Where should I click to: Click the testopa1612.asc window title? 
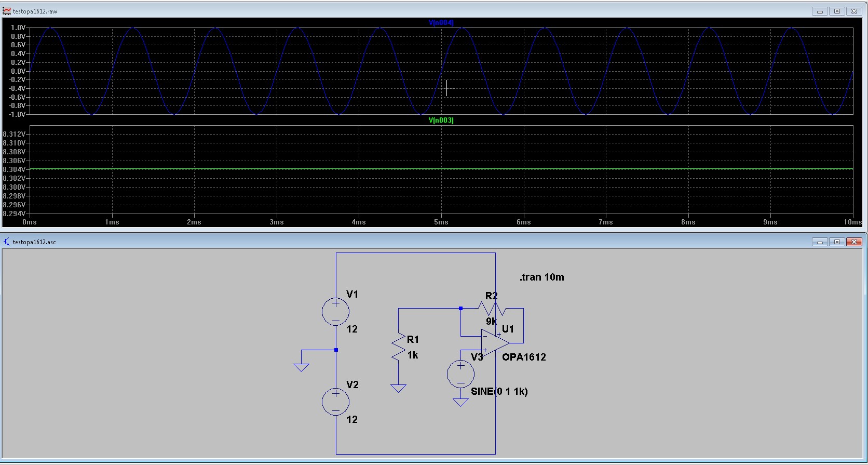tap(34, 242)
